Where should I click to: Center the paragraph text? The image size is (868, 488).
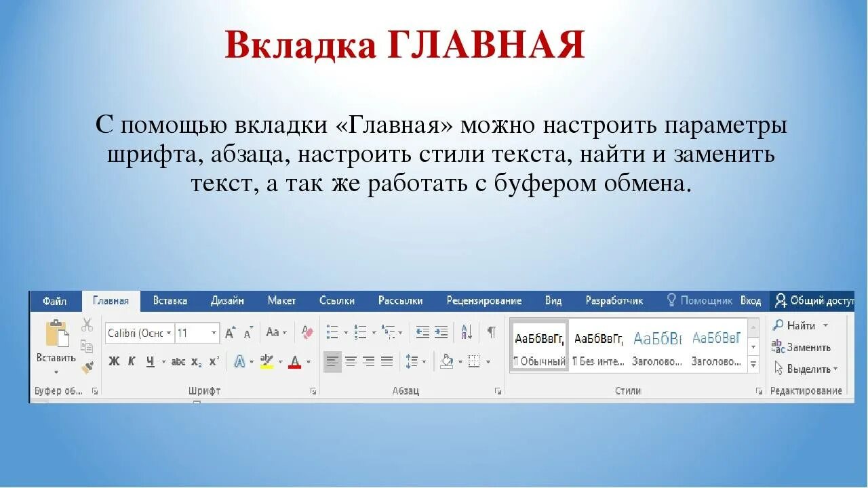point(351,362)
